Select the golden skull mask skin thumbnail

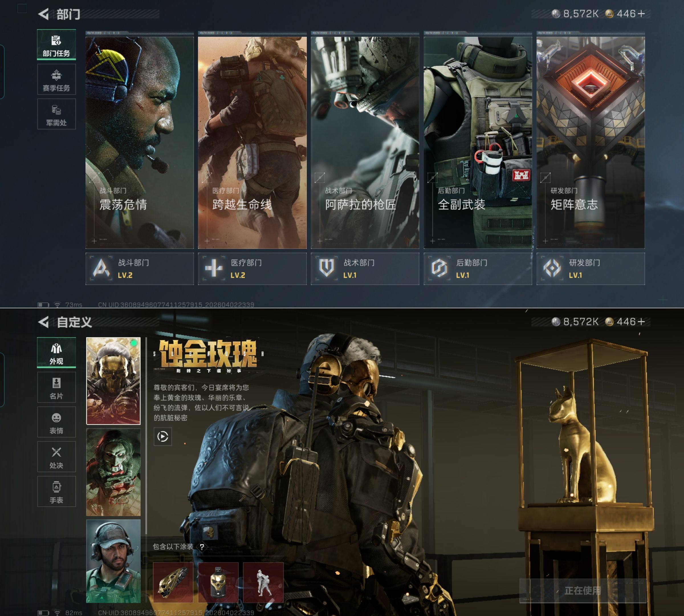113,381
